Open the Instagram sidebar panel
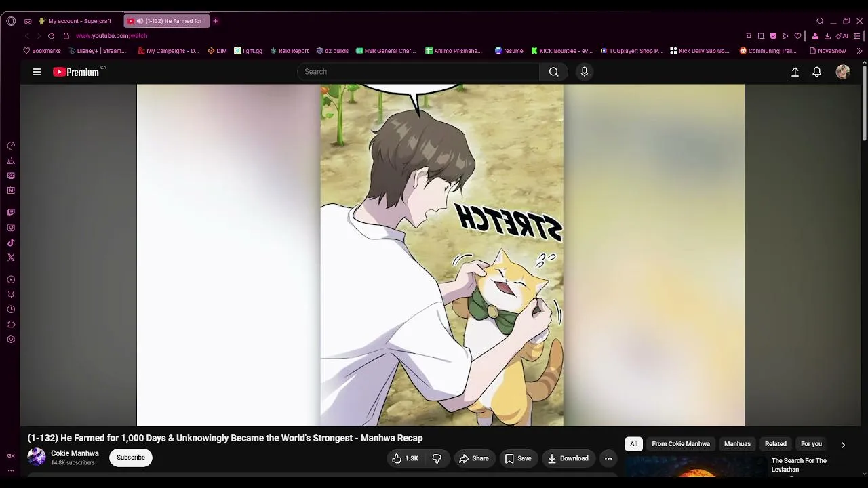 tap(11, 228)
